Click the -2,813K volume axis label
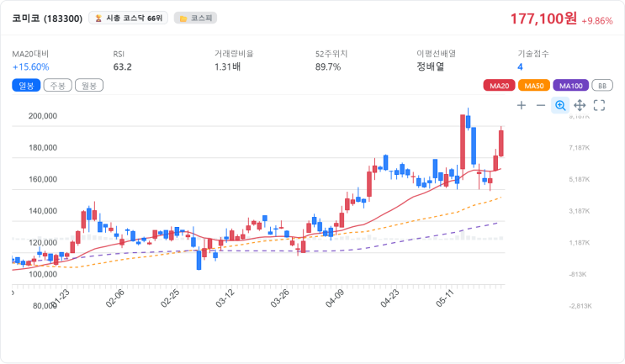 pyautogui.click(x=580, y=306)
